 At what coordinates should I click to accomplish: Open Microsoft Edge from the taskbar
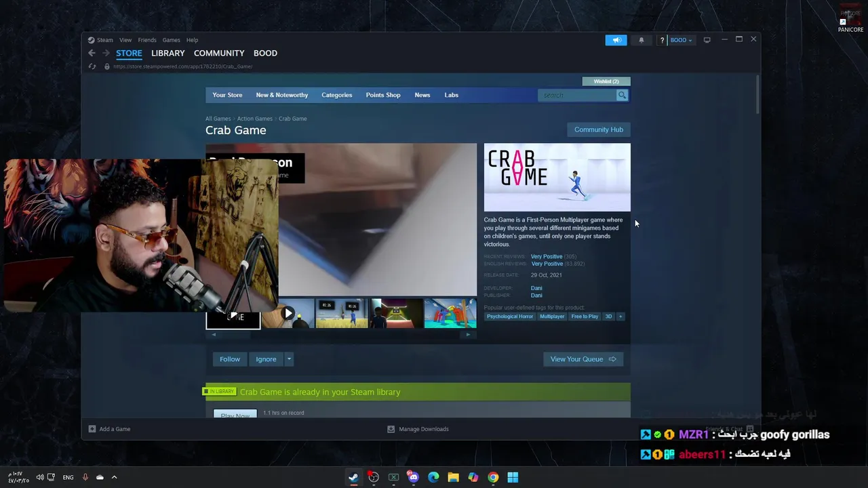[433, 477]
